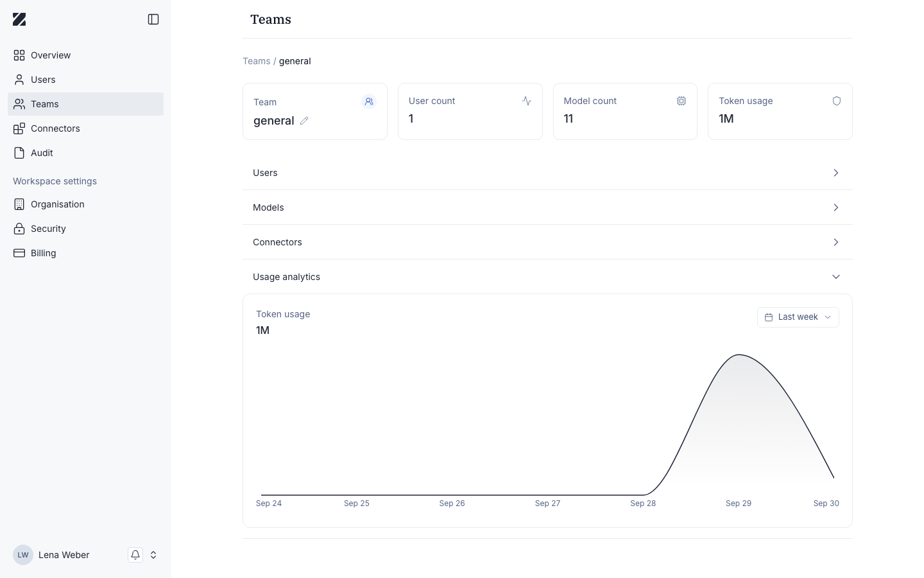Click the Model count value 11

[x=569, y=119]
